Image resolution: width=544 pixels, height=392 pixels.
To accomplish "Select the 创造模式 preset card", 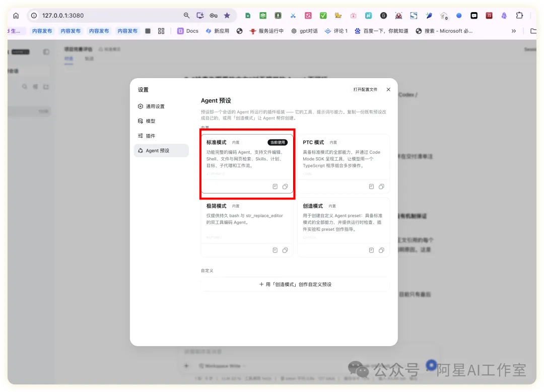I will pos(344,227).
